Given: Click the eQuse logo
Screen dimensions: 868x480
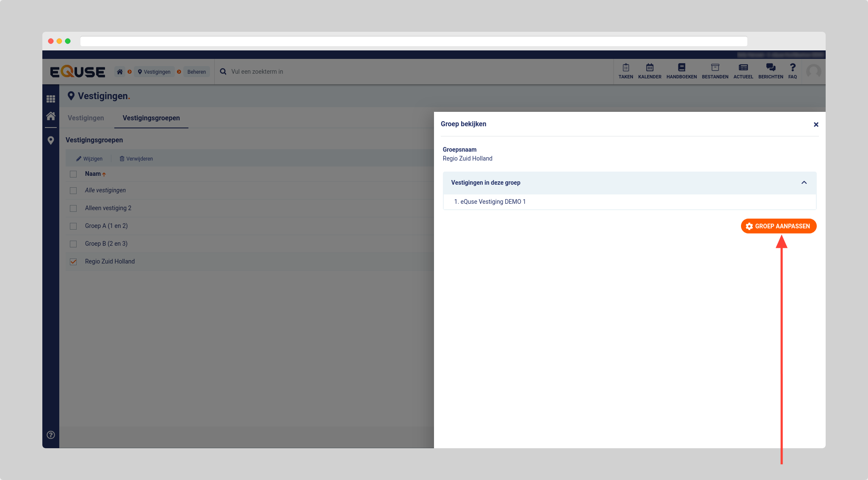Looking at the screenshot, I should [77, 72].
